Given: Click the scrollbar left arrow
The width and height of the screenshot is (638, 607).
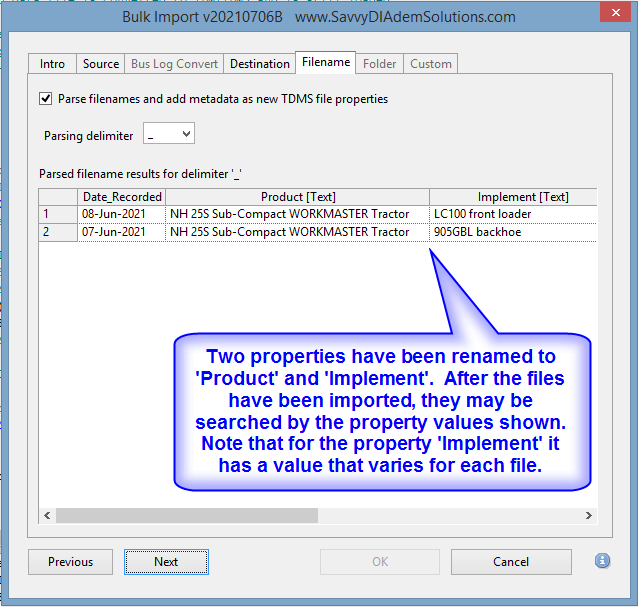Looking at the screenshot, I should 46,516.
